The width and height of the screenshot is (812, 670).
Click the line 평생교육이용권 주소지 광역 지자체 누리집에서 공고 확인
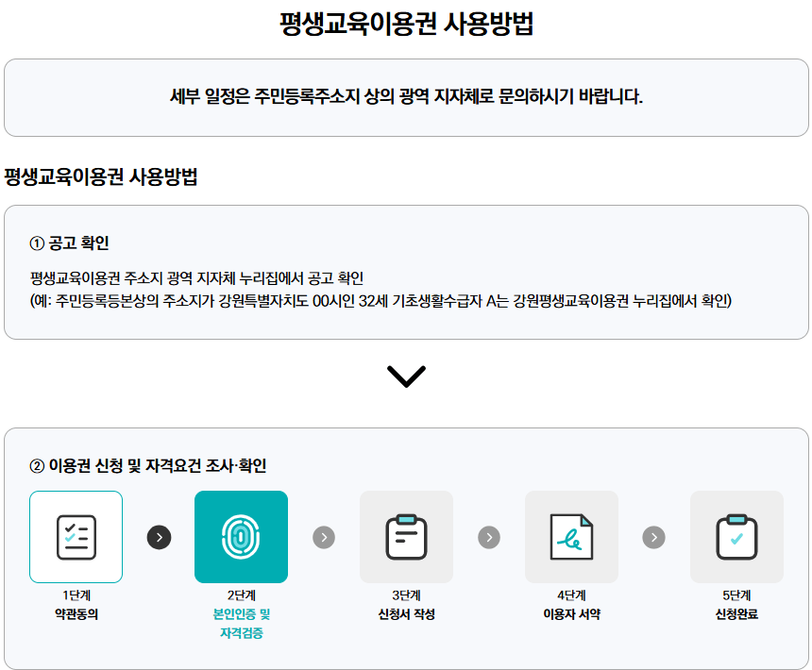[x=196, y=277]
